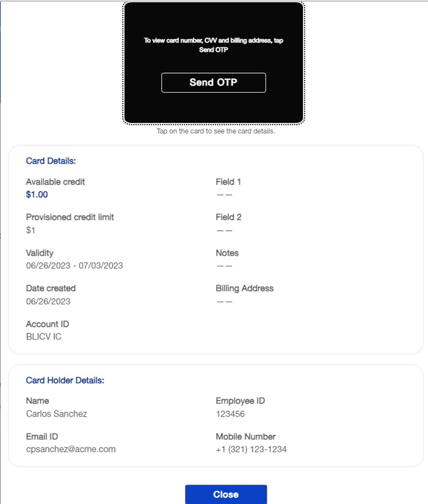This screenshot has height=504, width=428.
Task: Click the Provisioned credit limit $1 value
Action: tap(31, 230)
